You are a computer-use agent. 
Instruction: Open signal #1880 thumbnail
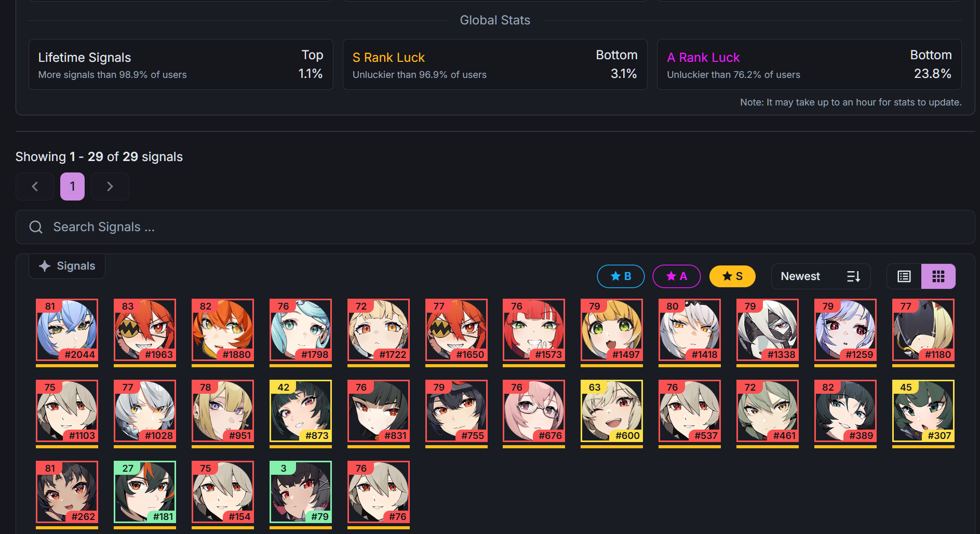tap(223, 330)
